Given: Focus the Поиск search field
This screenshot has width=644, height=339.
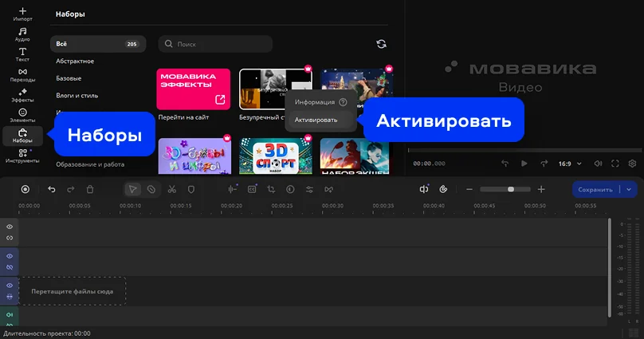Looking at the screenshot, I should click(215, 44).
